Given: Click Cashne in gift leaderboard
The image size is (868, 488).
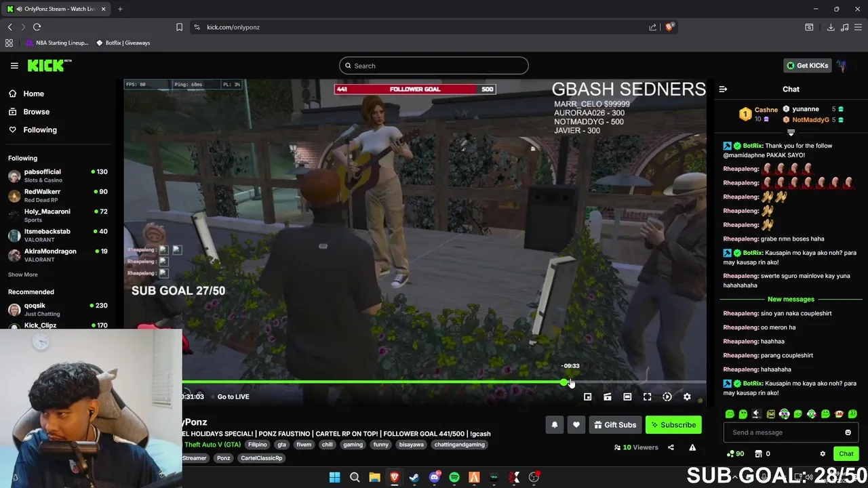Looking at the screenshot, I should [766, 109].
